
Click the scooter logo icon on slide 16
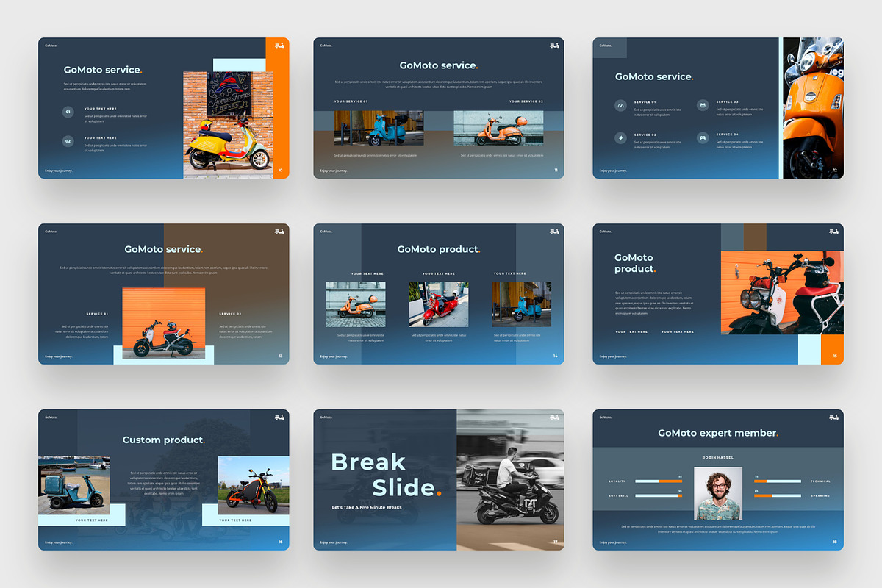pos(279,417)
